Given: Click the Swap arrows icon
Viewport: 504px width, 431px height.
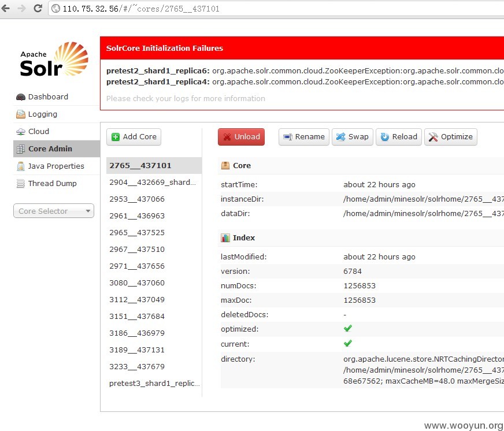Looking at the screenshot, I should pos(340,137).
